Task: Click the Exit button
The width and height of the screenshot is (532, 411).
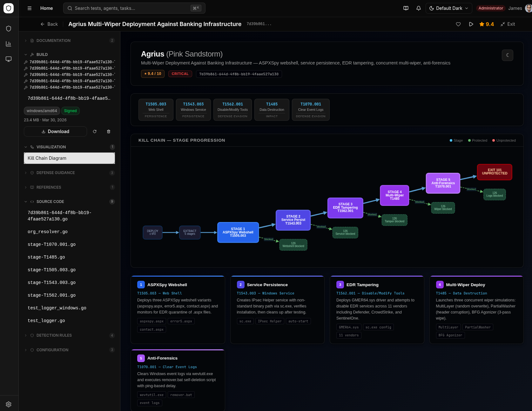Action: [x=508, y=24]
